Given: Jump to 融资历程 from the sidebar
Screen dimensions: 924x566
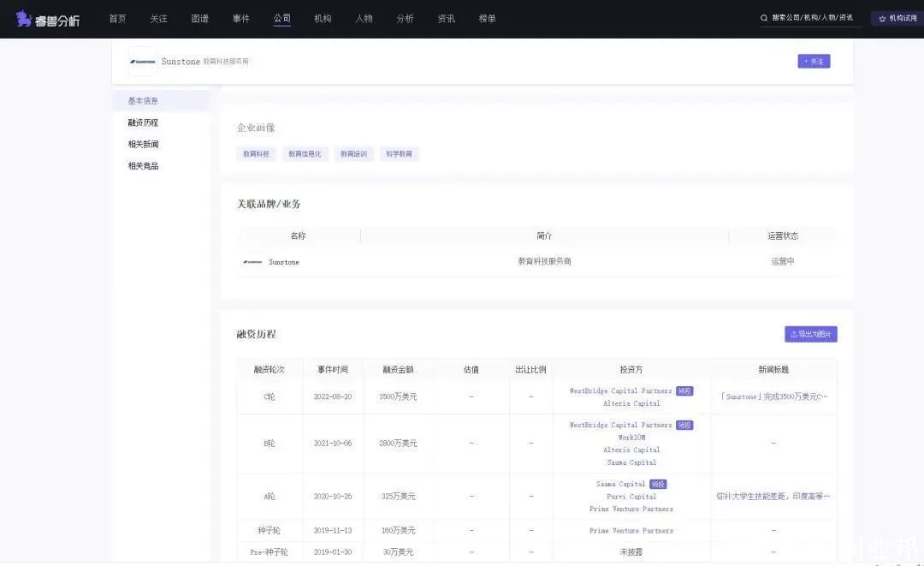Looking at the screenshot, I should point(143,122).
